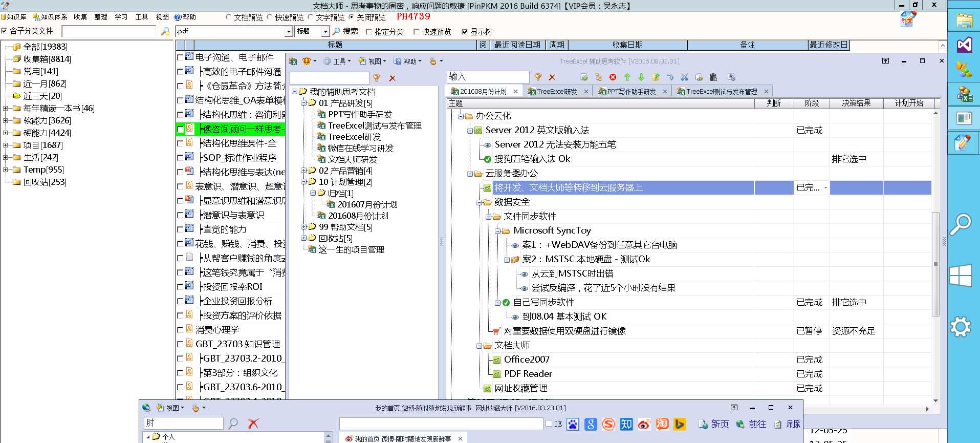Click the bookmark window URL field
Viewport: 980px width, 443px height.
pyautogui.click(x=441, y=424)
